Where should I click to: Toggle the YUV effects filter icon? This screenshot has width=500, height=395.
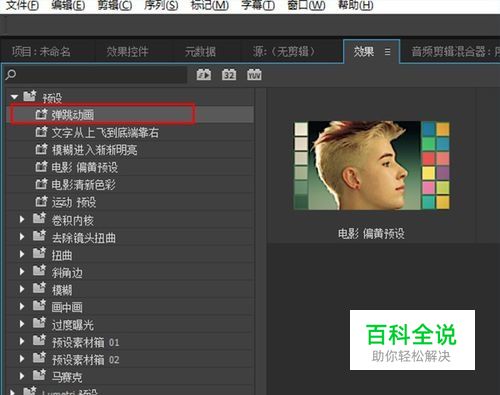click(254, 75)
